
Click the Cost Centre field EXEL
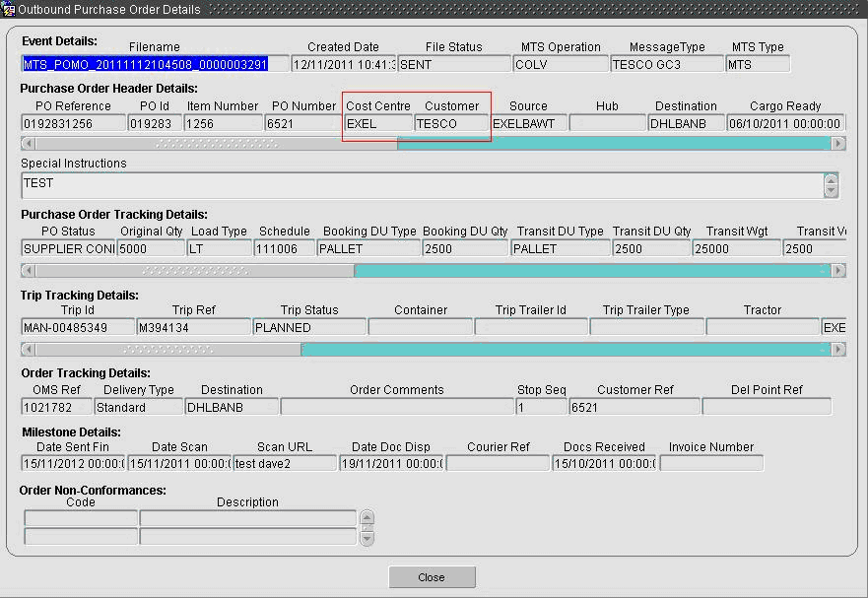coord(378,123)
